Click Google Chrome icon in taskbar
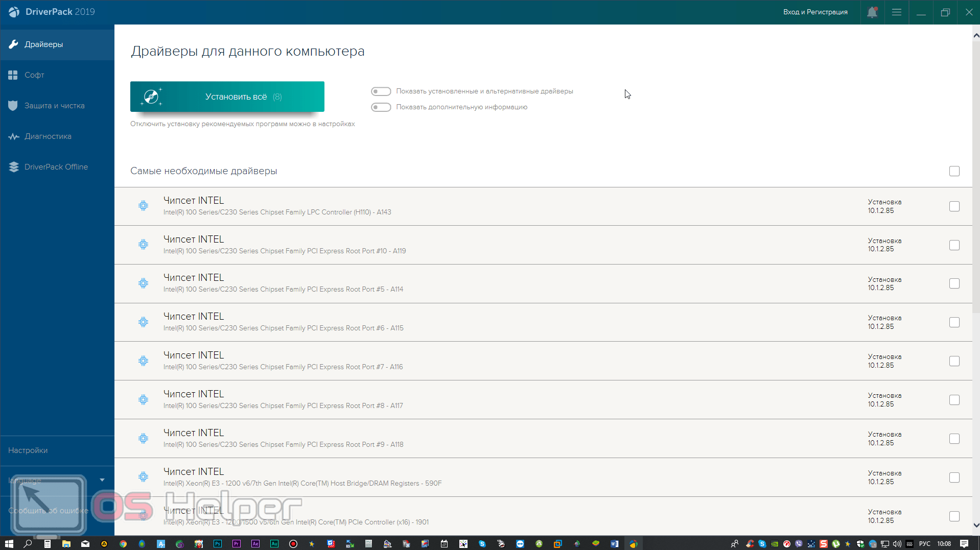The width and height of the screenshot is (980, 550). point(123,544)
